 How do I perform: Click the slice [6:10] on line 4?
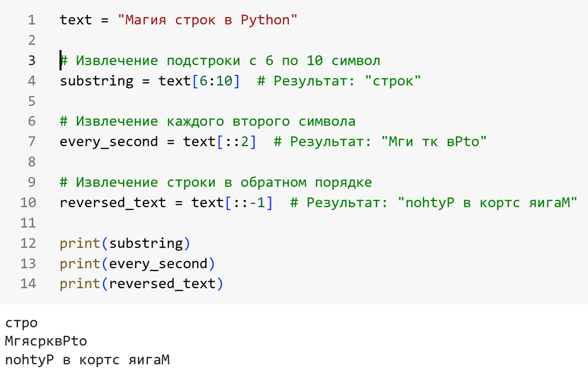tap(216, 81)
